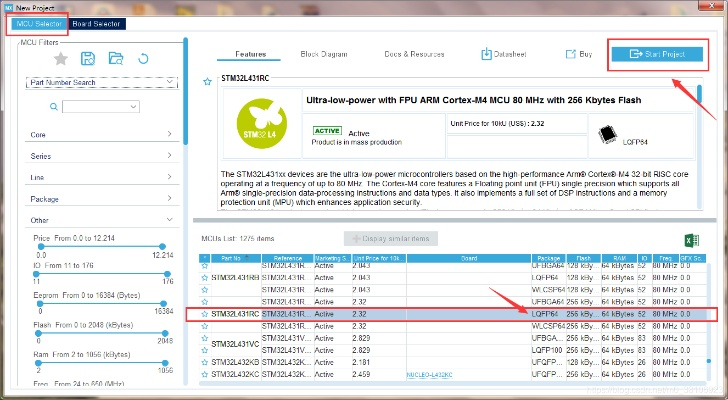Screen dimensions: 728x400
Task: Click the favorites star icon in MCU Filters
Action: [60, 59]
